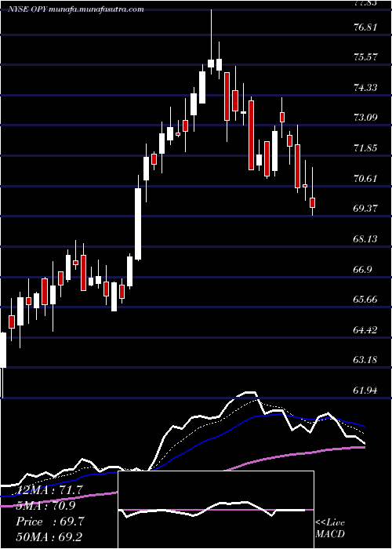Image resolution: width=392 pixels, height=549 pixels.
Task: Click the 73.09 price axis label
Action: tap(366, 118)
